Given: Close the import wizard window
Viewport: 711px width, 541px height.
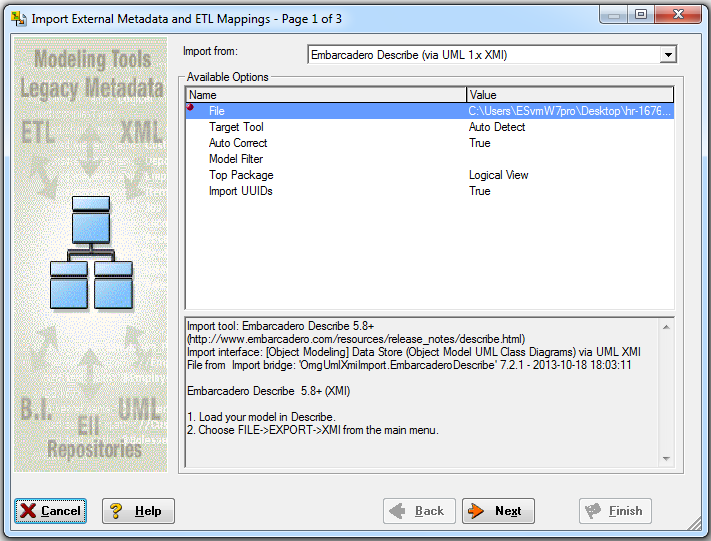Looking at the screenshot, I should tap(678, 15).
